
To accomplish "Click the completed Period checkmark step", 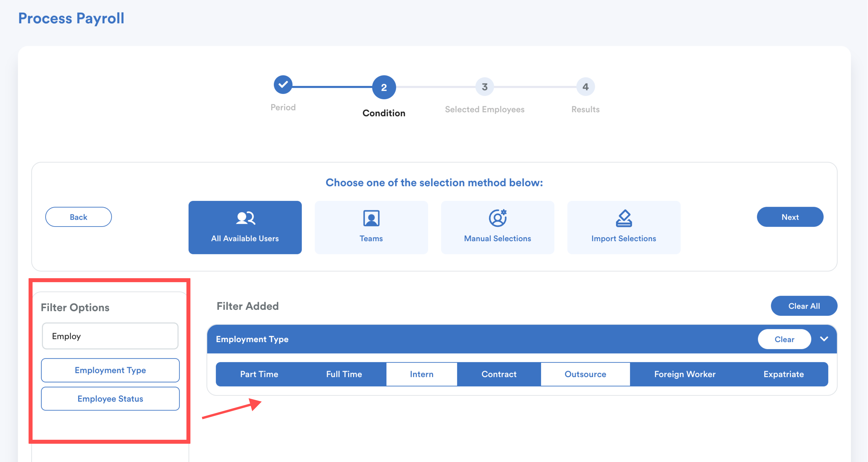I will 283,85.
